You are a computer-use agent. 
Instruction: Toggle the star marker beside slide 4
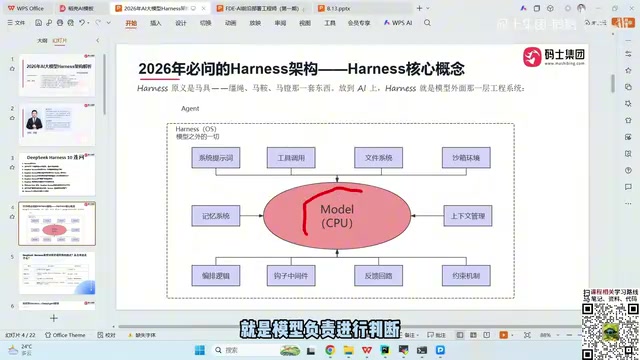[12, 217]
